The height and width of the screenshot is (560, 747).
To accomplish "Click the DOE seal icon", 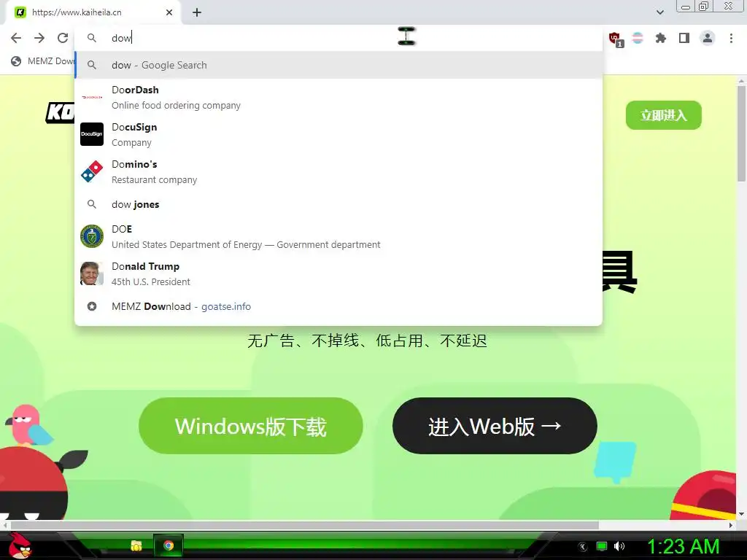I will pyautogui.click(x=92, y=236).
